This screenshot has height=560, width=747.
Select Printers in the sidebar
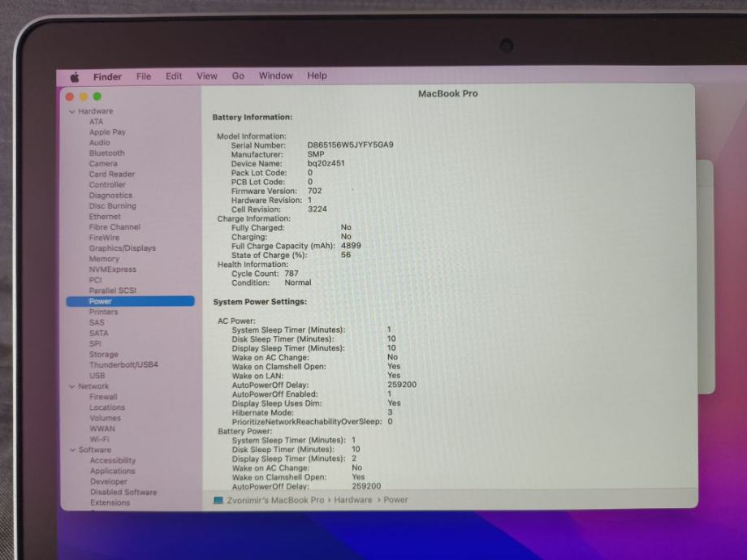103,312
